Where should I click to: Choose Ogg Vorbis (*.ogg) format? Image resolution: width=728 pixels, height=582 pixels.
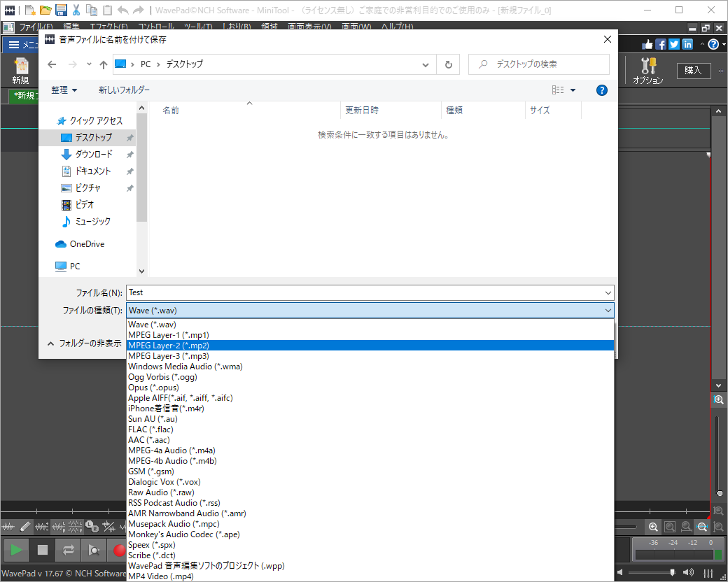pyautogui.click(x=370, y=377)
